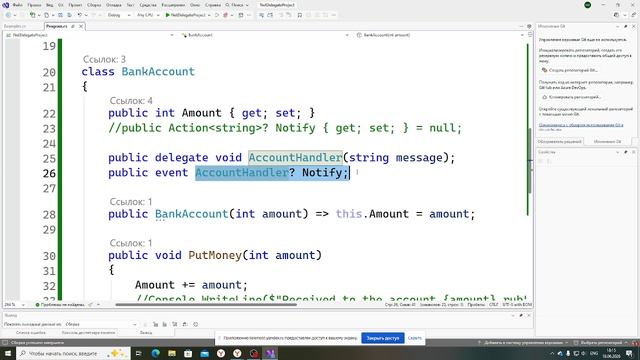Open the Проект menu
Viewport: 640px width, 360px height.
(x=75, y=5)
